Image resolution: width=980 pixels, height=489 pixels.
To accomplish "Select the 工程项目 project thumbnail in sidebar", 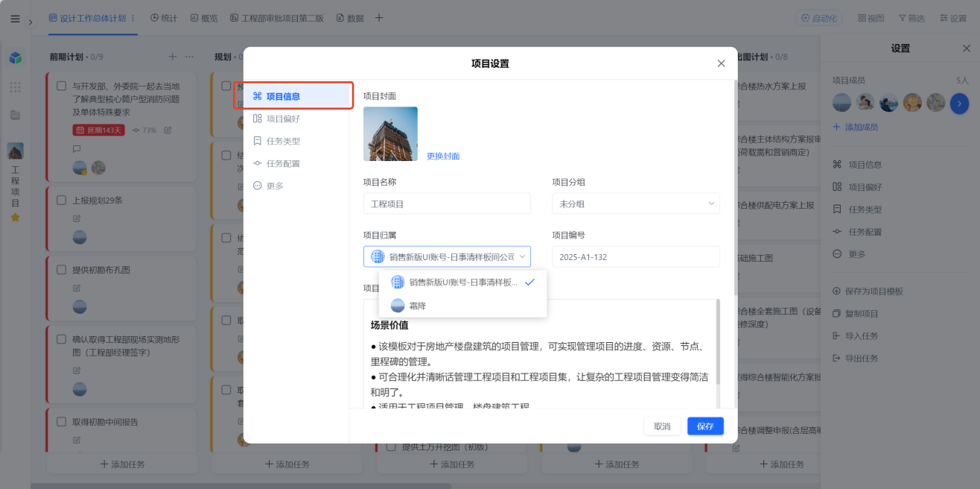I will [x=15, y=151].
